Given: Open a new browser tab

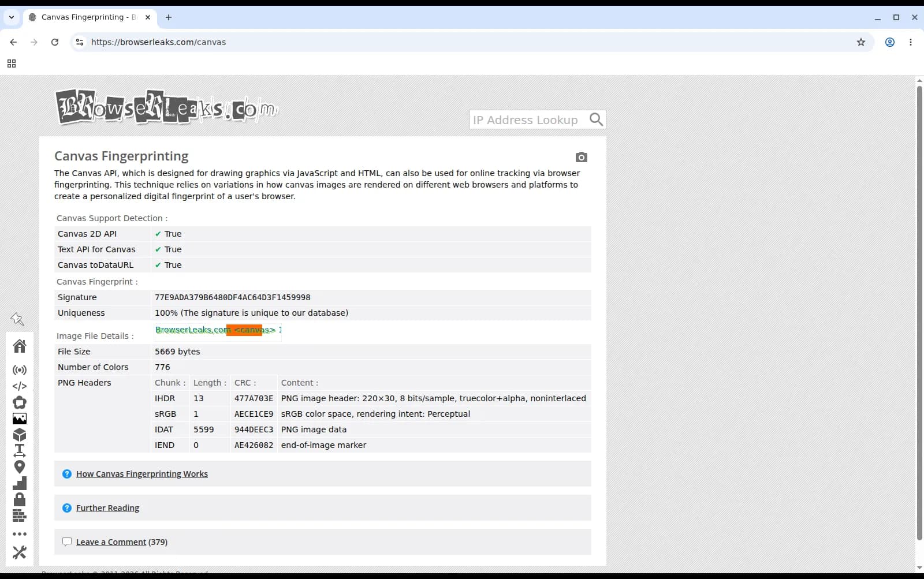Looking at the screenshot, I should 169,17.
